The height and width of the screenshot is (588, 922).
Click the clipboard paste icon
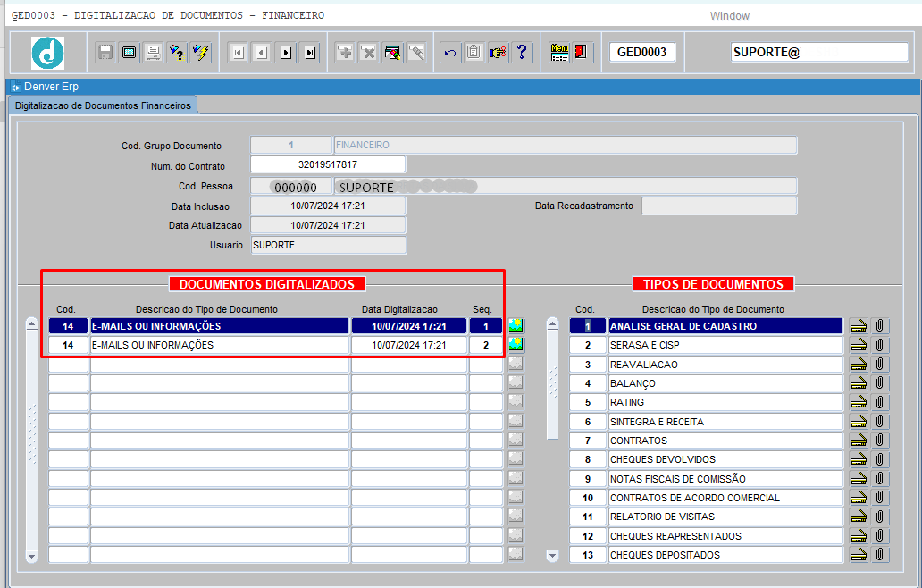tap(474, 53)
